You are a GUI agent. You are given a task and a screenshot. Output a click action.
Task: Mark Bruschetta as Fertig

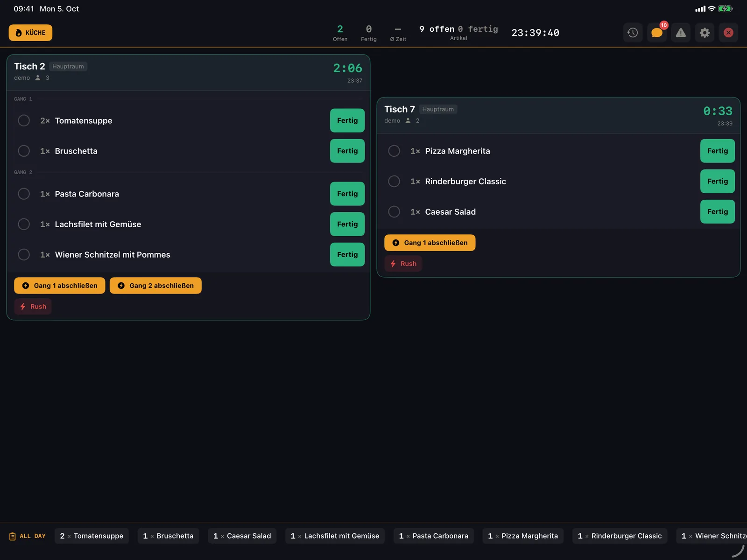[347, 151]
